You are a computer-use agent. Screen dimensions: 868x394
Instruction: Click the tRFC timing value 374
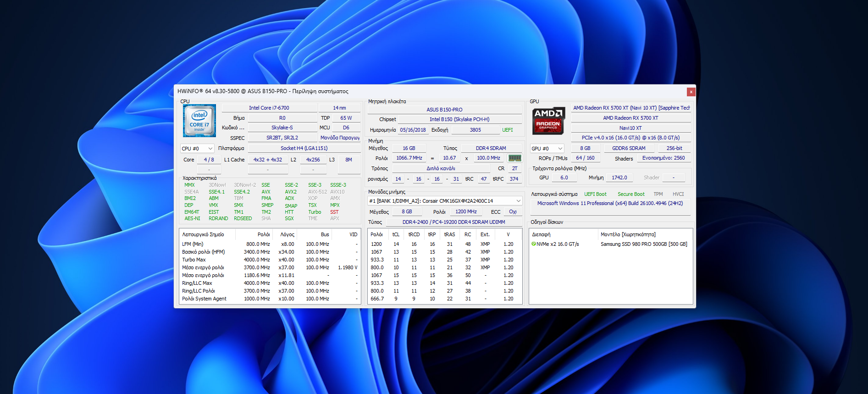click(x=514, y=179)
